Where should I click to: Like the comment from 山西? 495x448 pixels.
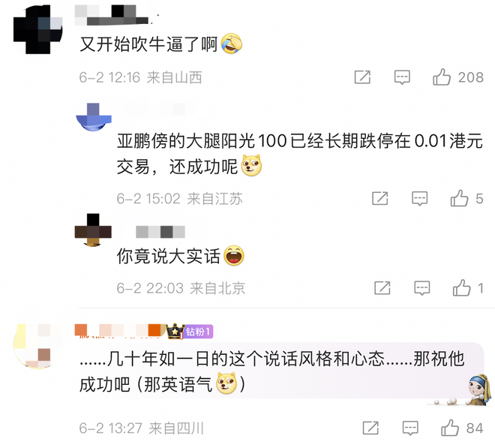point(442,77)
